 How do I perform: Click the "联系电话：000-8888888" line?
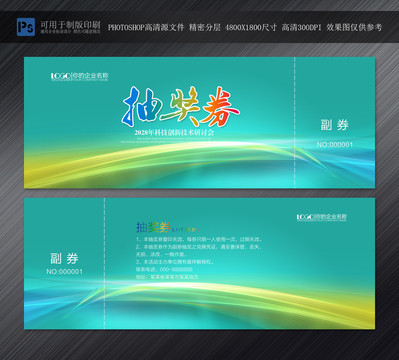(164, 269)
